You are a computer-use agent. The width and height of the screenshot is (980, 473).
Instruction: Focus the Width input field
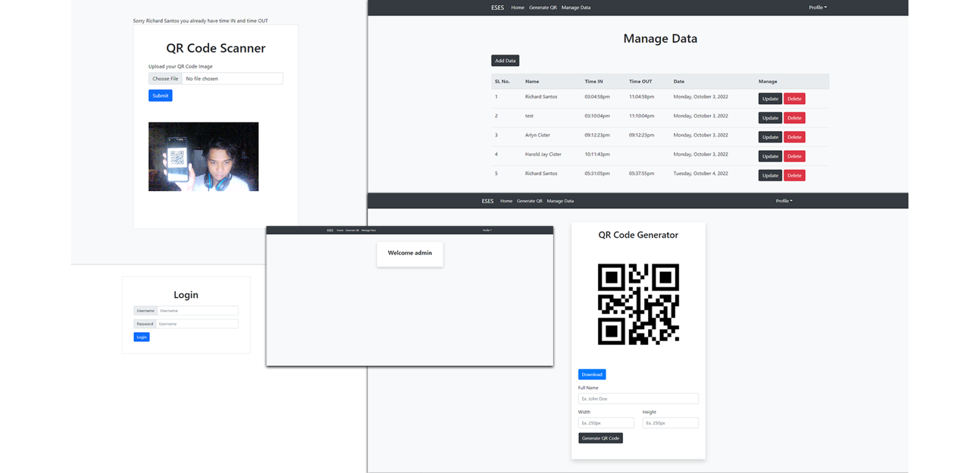pos(606,423)
